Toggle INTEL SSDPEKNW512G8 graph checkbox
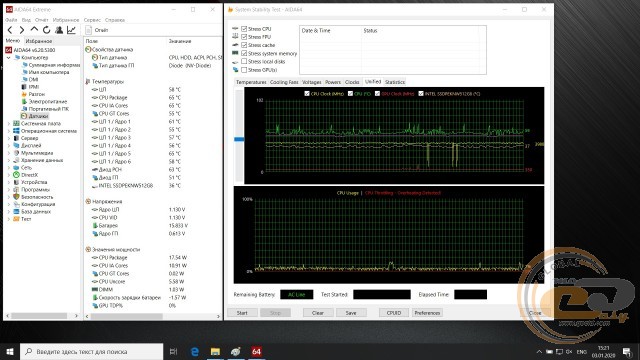The width and height of the screenshot is (640, 360). click(421, 93)
